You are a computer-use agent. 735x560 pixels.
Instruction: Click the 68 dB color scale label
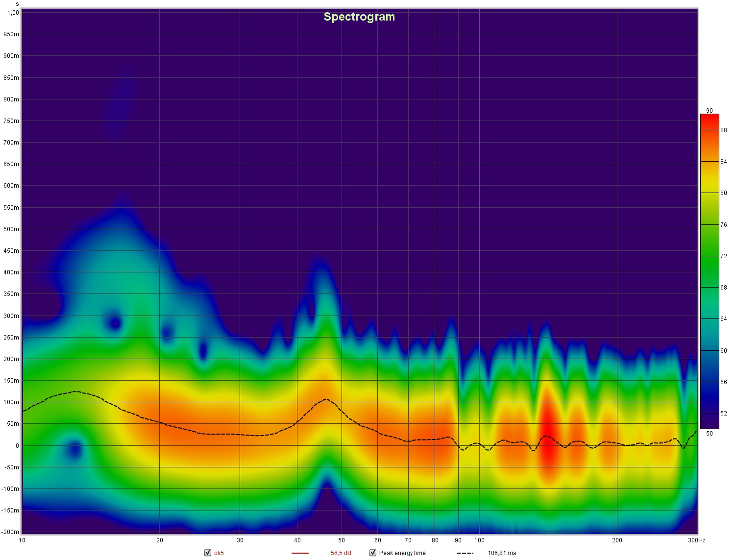(x=724, y=288)
